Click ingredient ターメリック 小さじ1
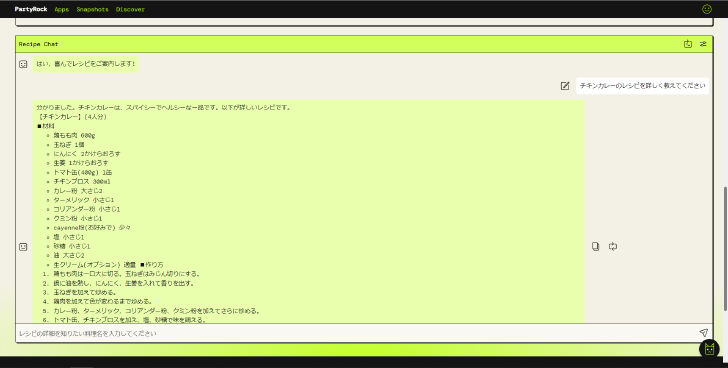728x368 pixels. (x=84, y=200)
